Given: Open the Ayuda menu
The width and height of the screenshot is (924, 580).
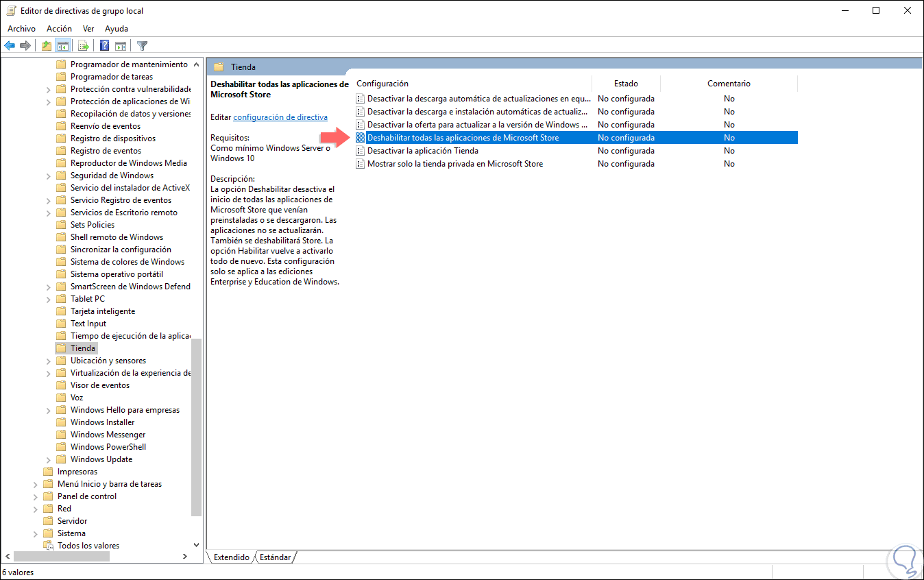Looking at the screenshot, I should (117, 29).
